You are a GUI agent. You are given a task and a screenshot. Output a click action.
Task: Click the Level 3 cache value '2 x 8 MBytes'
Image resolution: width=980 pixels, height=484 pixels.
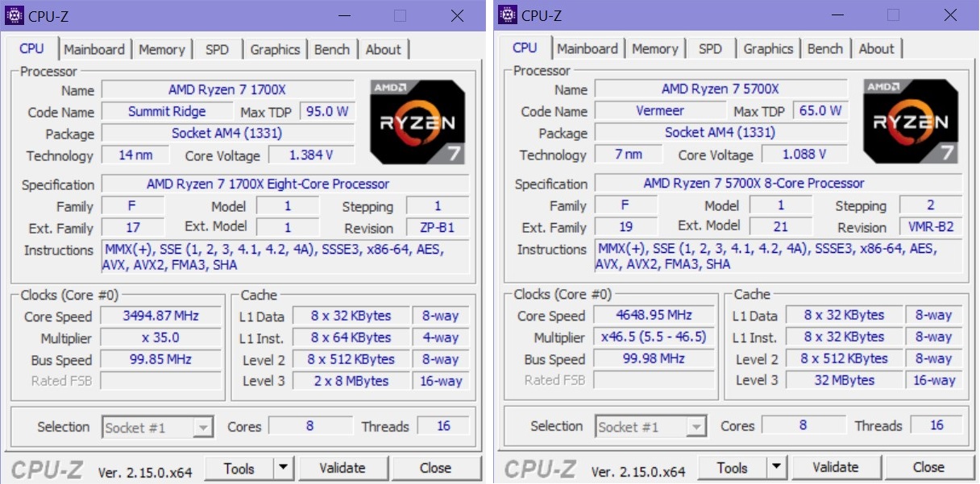pos(351,381)
